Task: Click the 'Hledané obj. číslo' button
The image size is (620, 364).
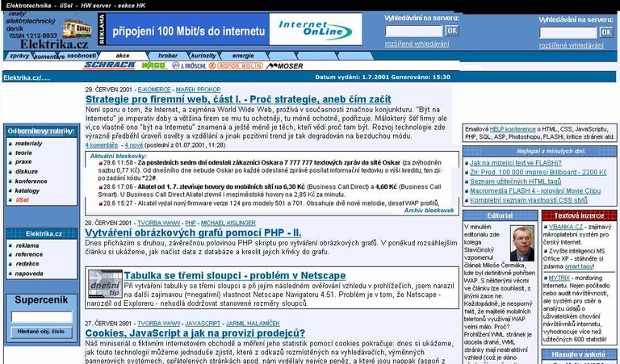Action: click(x=40, y=332)
